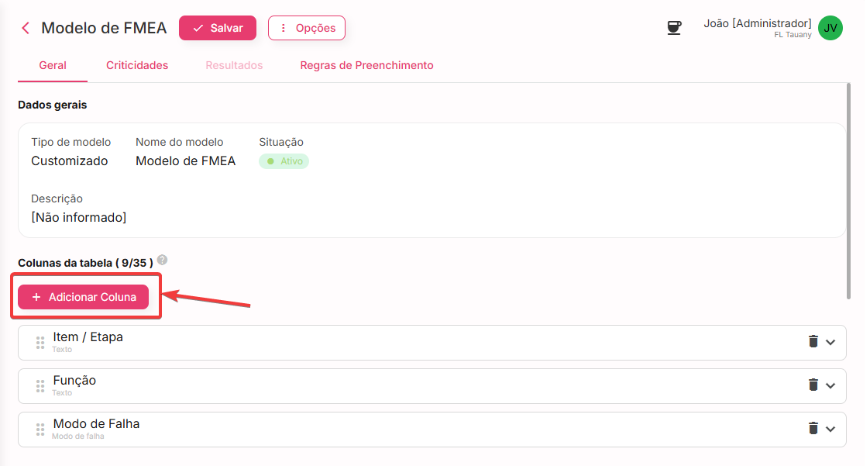Open the Opções menu button
Image resolution: width=865 pixels, height=466 pixels.
pyautogui.click(x=307, y=28)
